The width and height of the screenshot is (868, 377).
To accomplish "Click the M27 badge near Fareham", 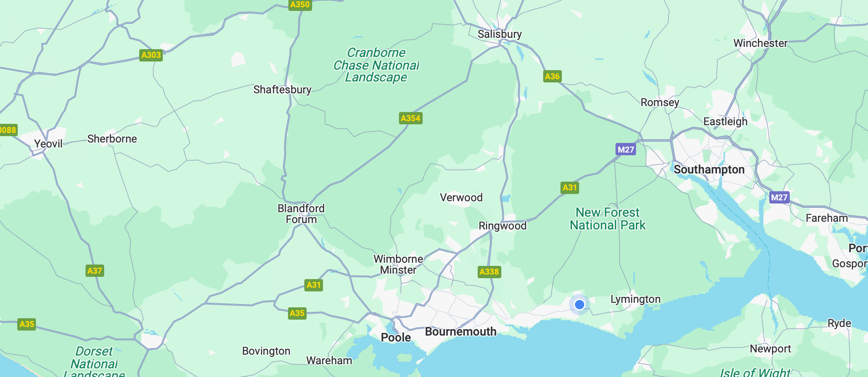I will point(779,198).
